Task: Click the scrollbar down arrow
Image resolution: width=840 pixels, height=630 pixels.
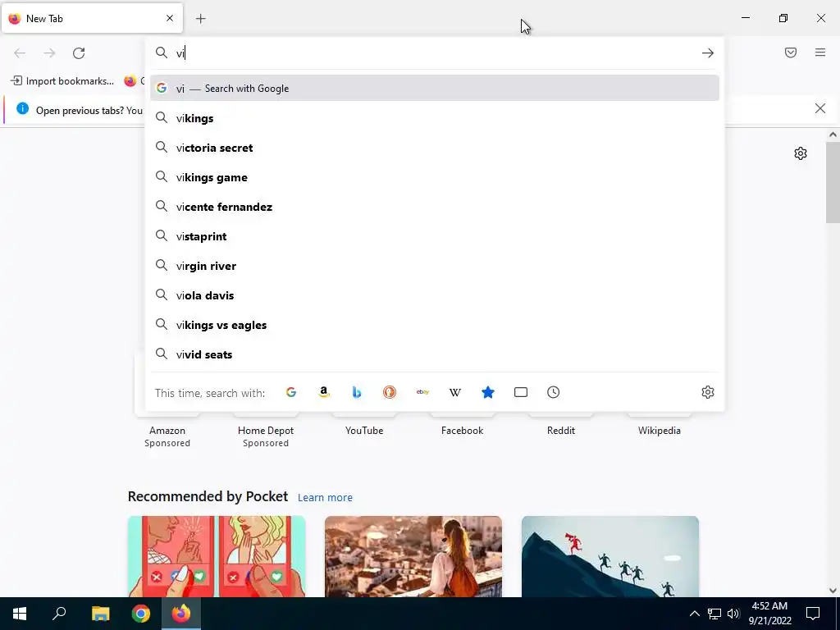Action: (833, 591)
